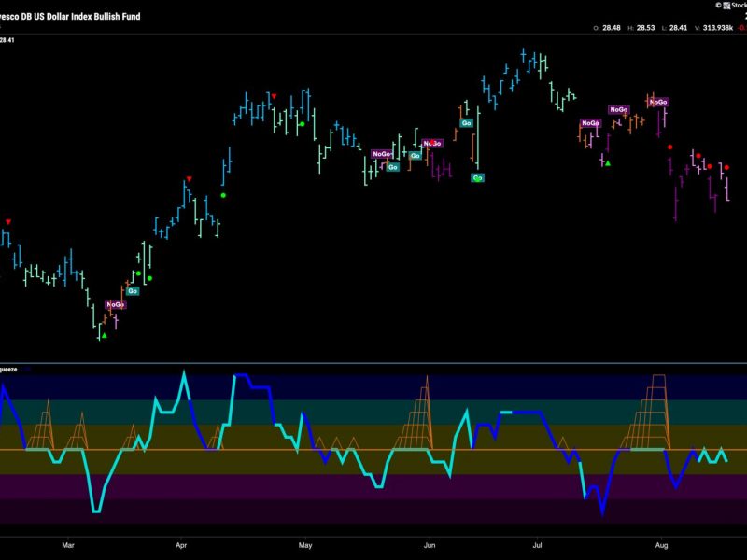This screenshot has height=560, width=747.
Task: Select the NoGo flag at the start of August
Action: click(658, 102)
